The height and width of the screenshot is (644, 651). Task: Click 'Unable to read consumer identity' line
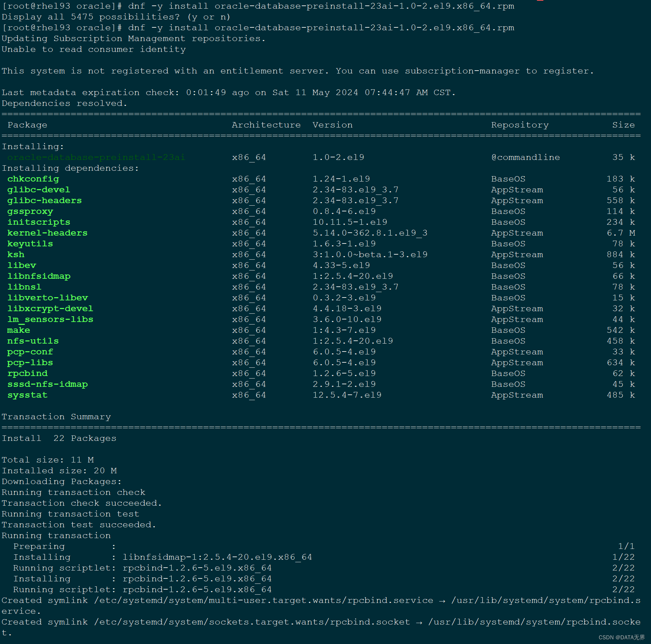pyautogui.click(x=94, y=49)
